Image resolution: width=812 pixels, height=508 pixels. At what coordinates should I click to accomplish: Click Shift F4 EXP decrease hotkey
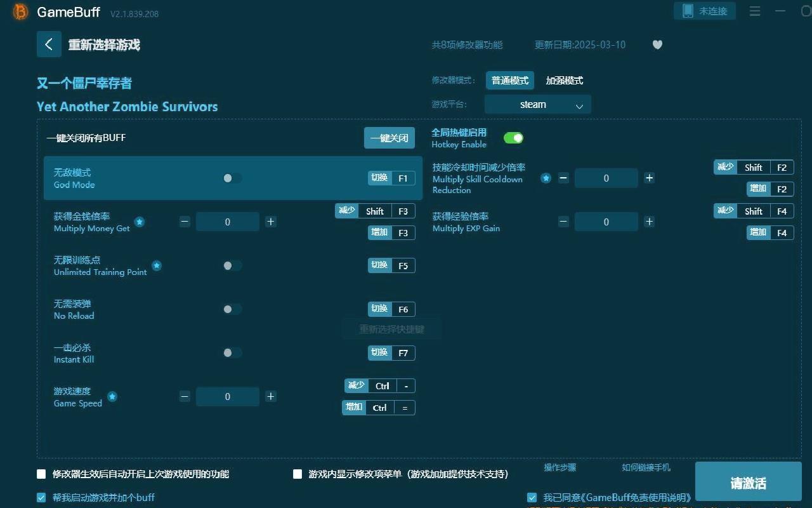click(x=754, y=211)
